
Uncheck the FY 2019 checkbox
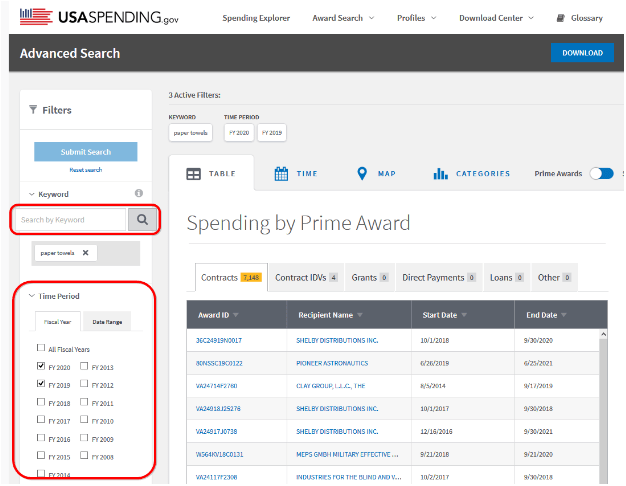pos(41,383)
